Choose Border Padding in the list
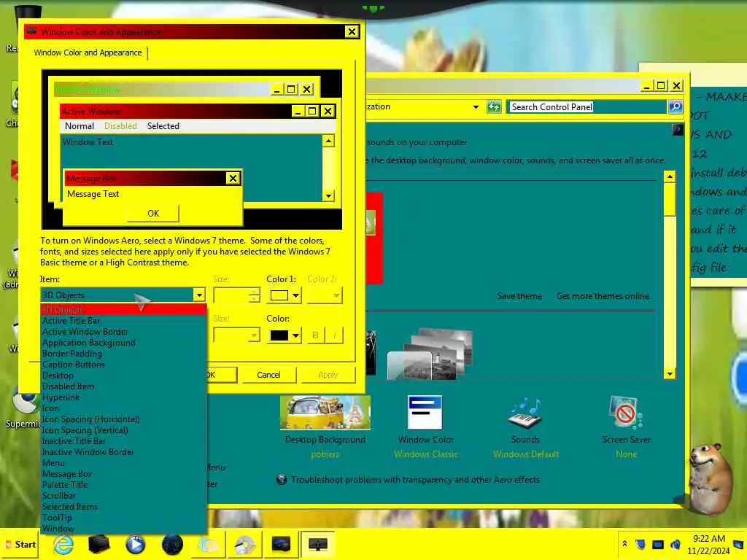 click(x=124, y=354)
